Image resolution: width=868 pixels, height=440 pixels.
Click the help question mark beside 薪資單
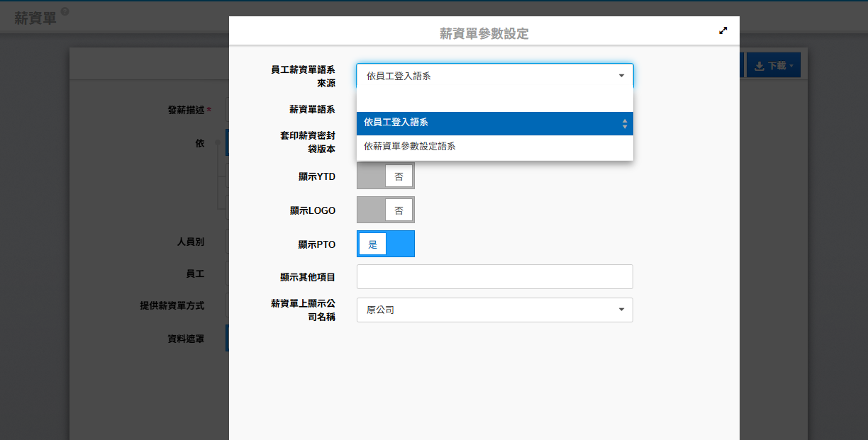pos(65,12)
